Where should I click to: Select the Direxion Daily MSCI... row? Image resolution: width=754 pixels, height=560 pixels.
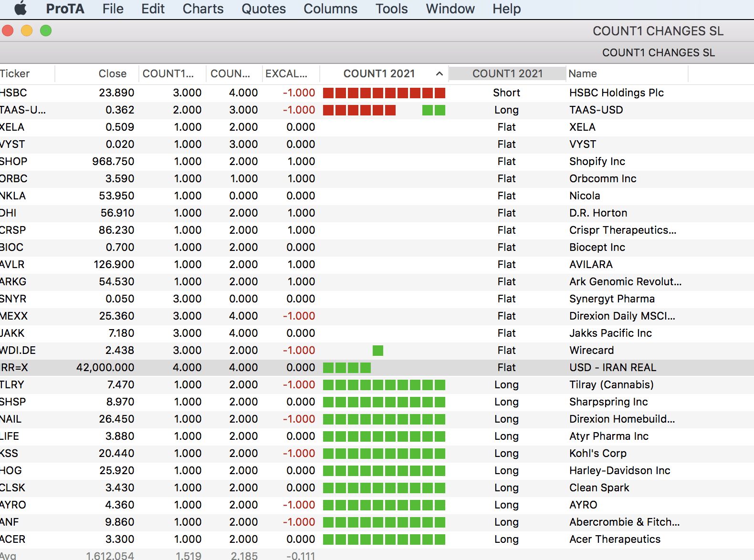[x=377, y=316]
